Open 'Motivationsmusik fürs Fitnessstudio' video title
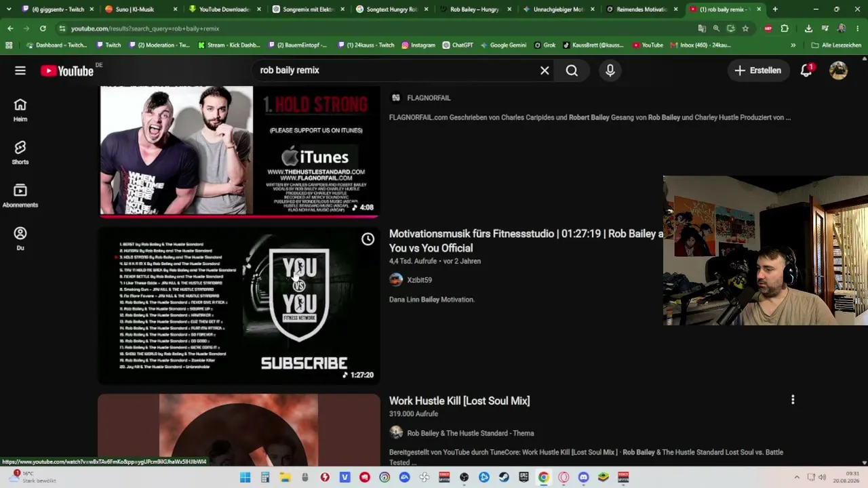This screenshot has width=868, height=488. point(526,241)
